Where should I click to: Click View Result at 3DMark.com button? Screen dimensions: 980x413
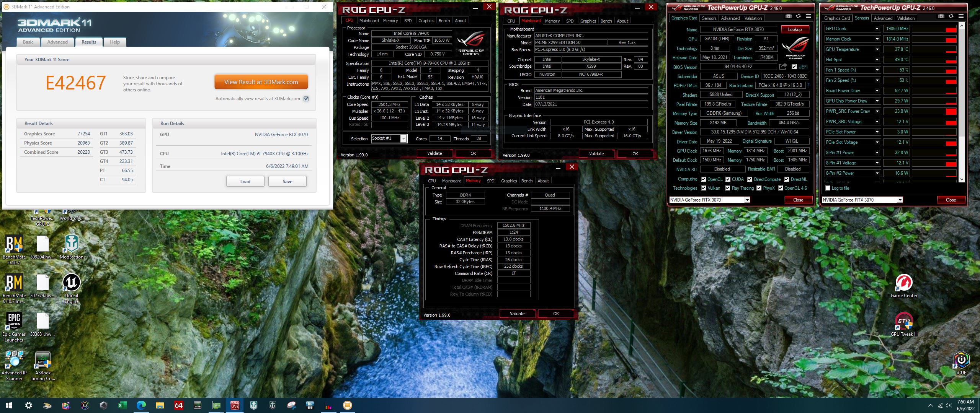point(261,82)
